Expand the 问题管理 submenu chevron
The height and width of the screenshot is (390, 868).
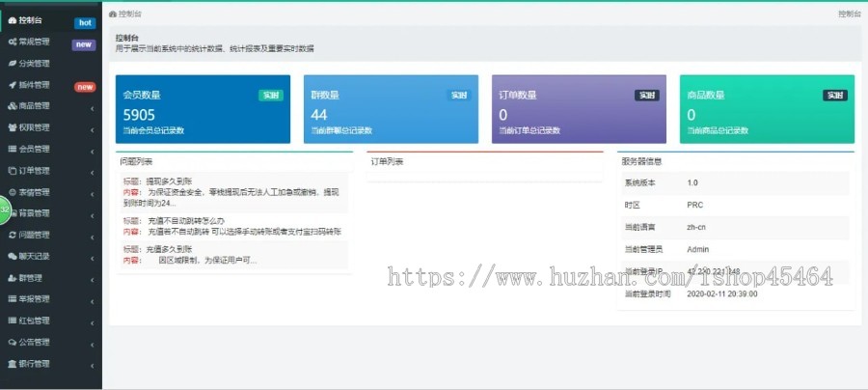[92, 237]
